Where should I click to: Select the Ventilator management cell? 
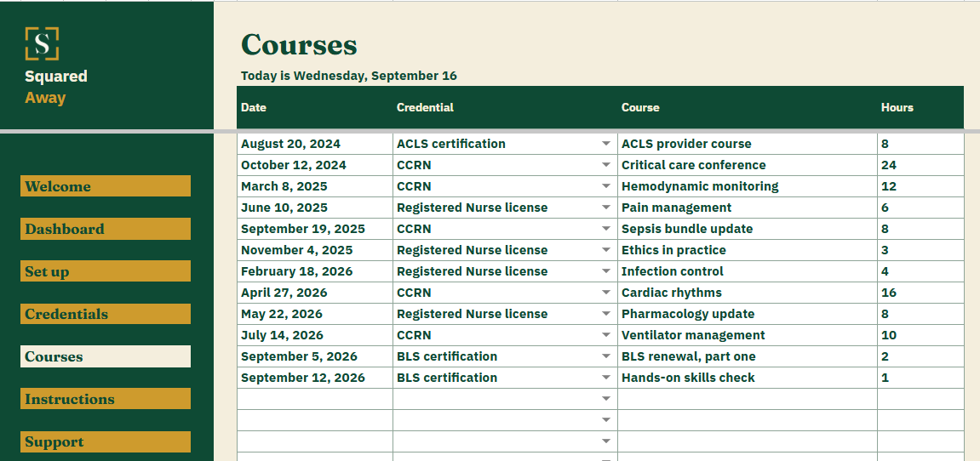click(x=748, y=335)
